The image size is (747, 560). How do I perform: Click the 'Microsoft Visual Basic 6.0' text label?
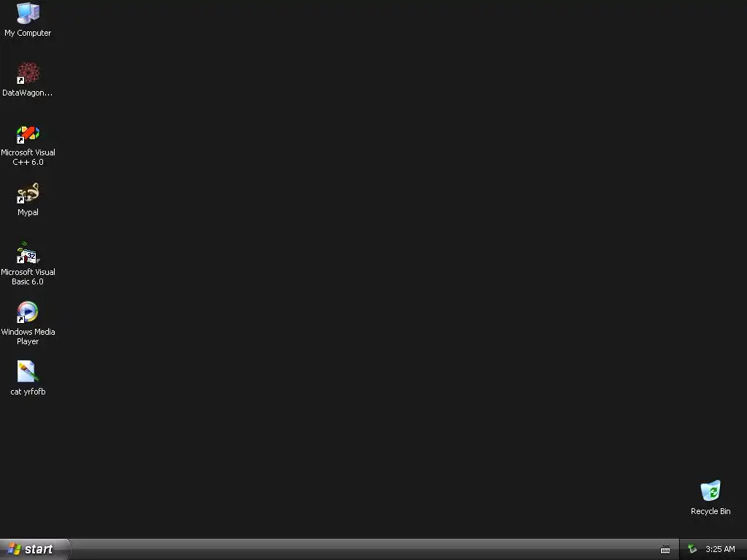(28, 276)
